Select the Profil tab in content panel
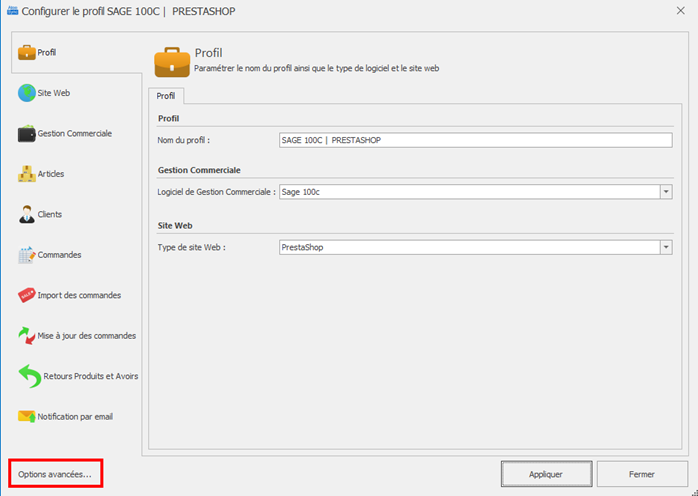This screenshot has height=496, width=698. click(x=166, y=96)
